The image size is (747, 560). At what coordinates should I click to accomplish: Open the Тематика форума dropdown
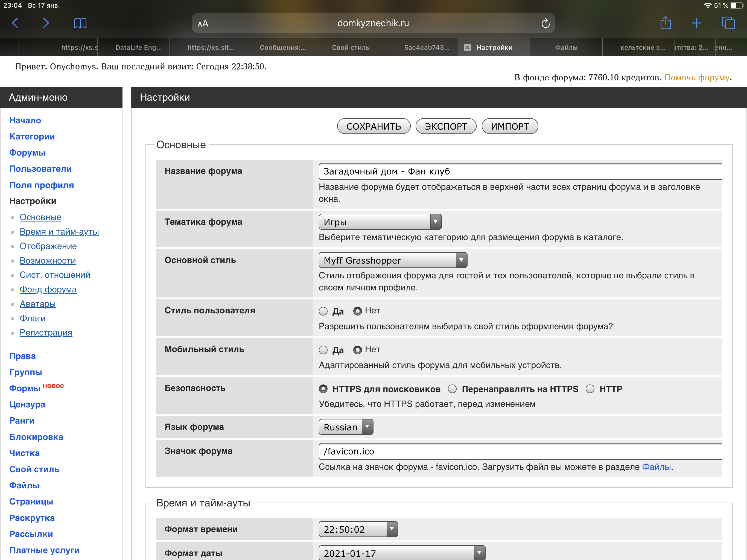tap(380, 222)
